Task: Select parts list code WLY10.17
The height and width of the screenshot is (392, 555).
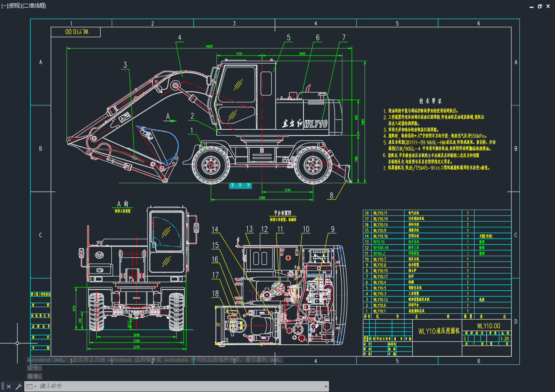Action: click(380, 277)
